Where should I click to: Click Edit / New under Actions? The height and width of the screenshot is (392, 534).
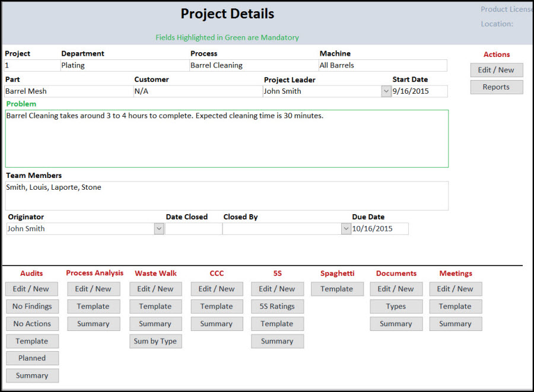click(496, 70)
